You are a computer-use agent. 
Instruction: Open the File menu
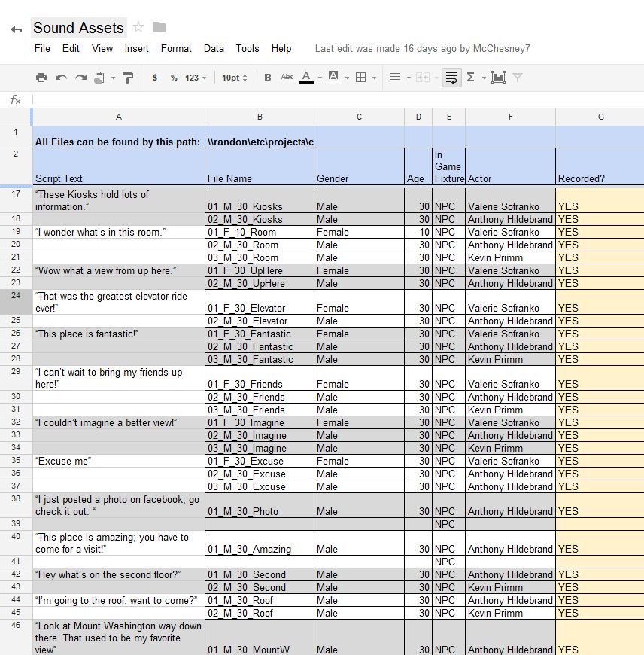(42, 48)
